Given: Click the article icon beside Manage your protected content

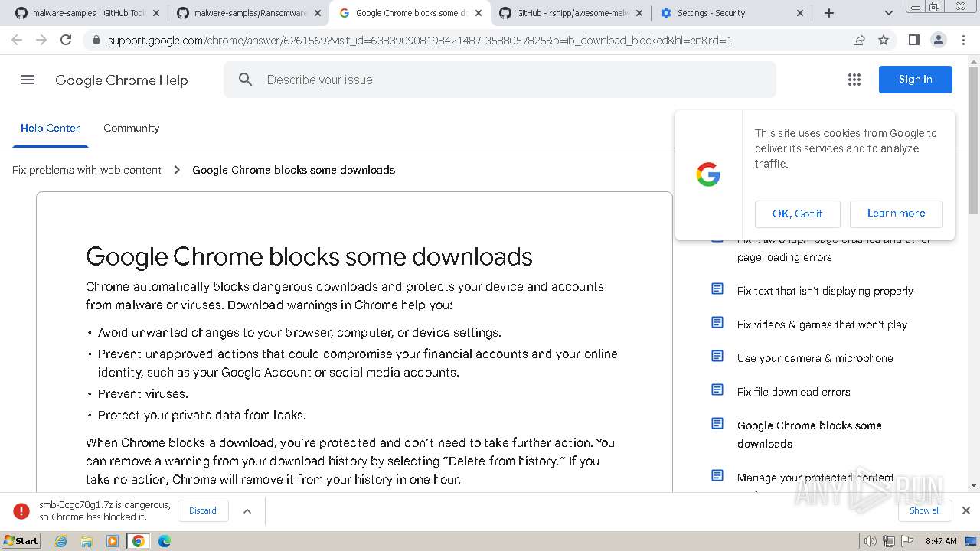Looking at the screenshot, I should 717,476.
